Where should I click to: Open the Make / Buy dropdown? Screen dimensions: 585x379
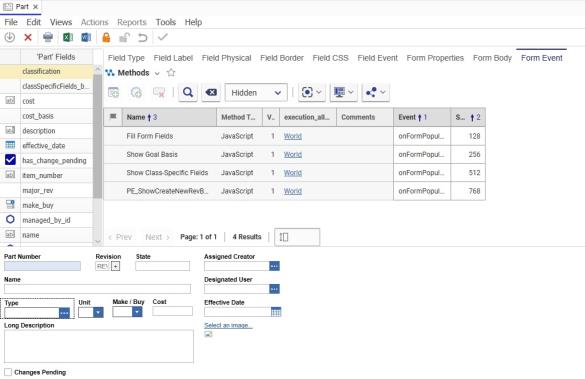click(137, 311)
